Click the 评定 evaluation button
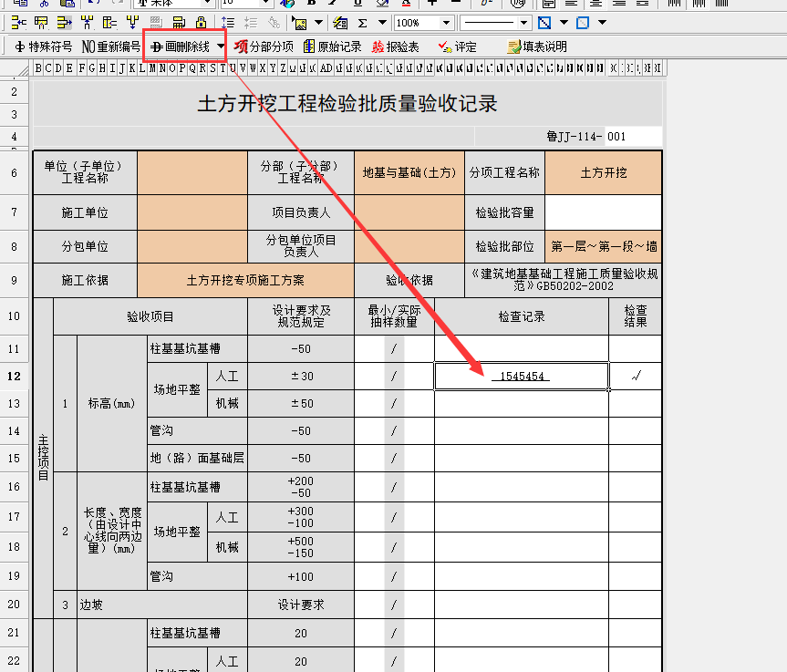The width and height of the screenshot is (787, 672). (458, 47)
